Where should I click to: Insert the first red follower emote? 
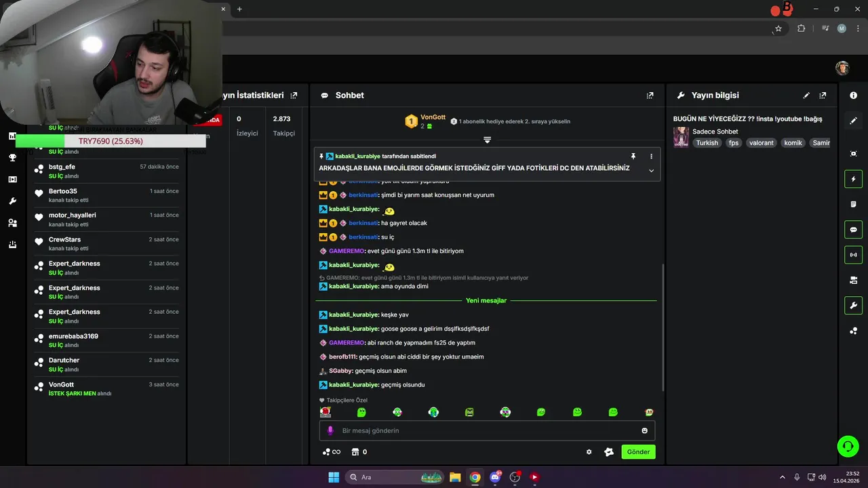(325, 412)
